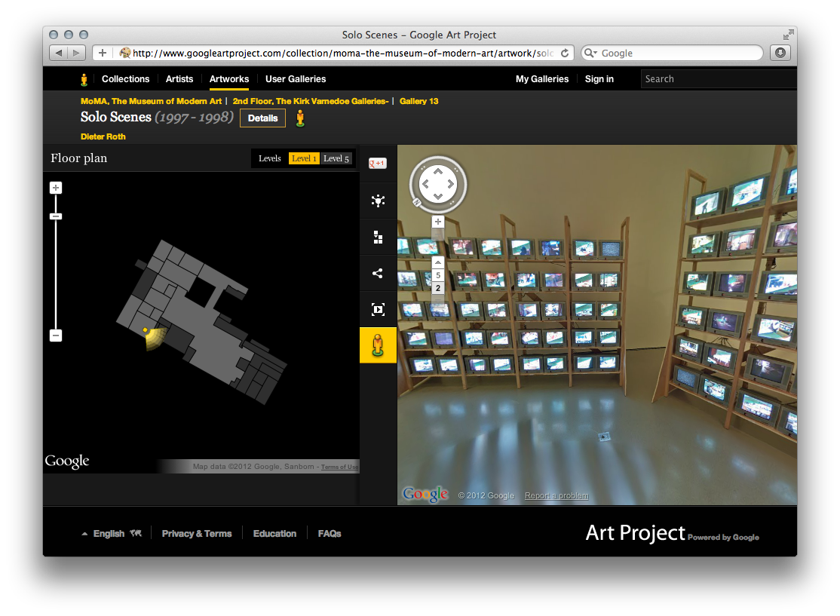
Task: Select the artwork grid view icon
Action: [x=377, y=237]
